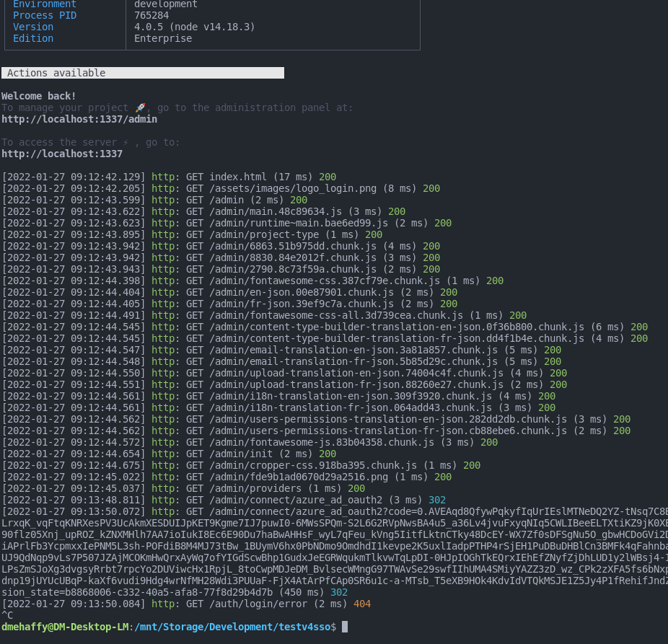Click the dmehaffy@DM-Desktop-LM prompt text
Image resolution: width=668 pixels, height=644 pixels.
click(x=65, y=627)
